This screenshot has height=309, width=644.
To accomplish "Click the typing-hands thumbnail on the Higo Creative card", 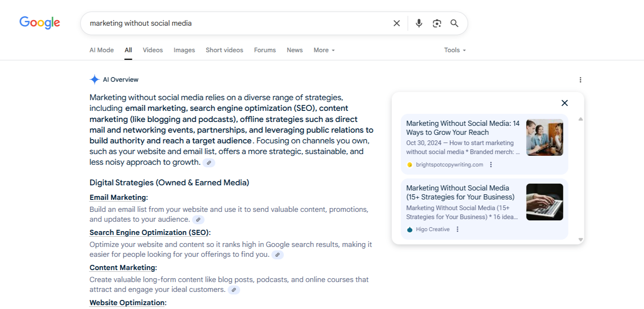I will coord(545,202).
